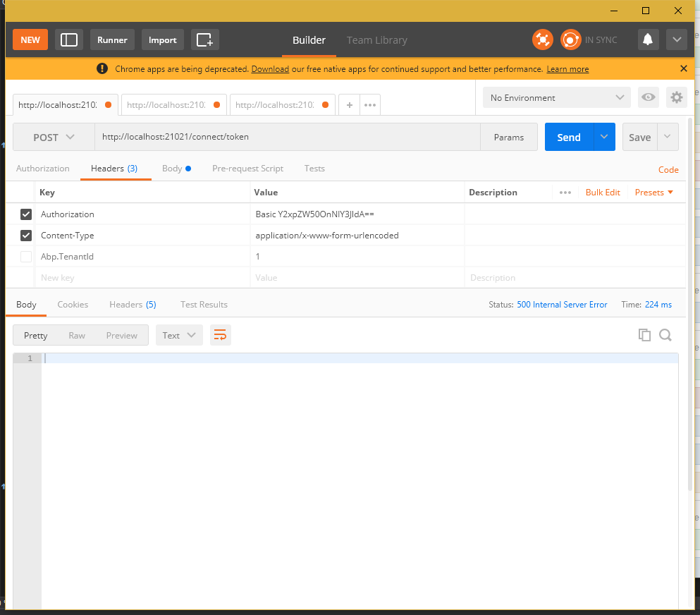Copy the response body using the copy icon
This screenshot has height=615, width=700.
coord(644,335)
